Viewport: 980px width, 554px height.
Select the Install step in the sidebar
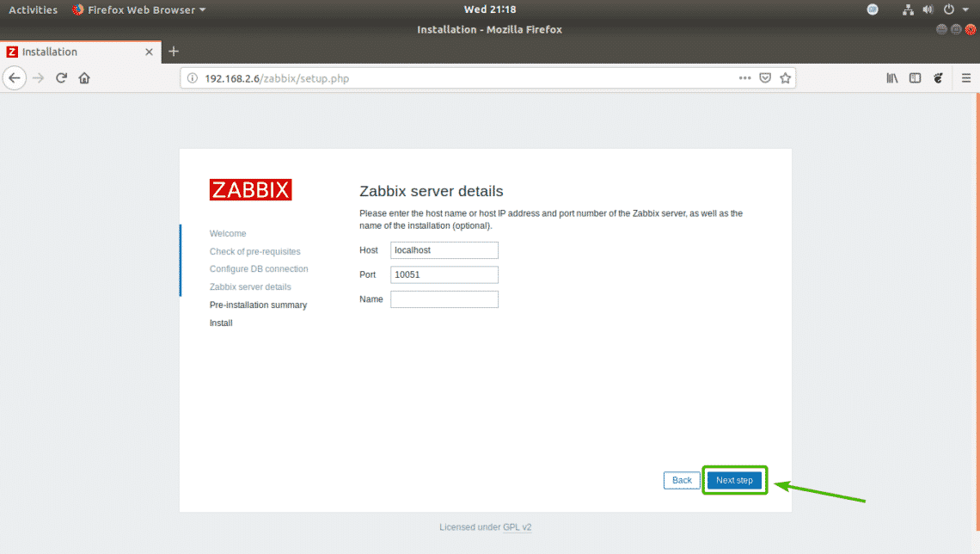[x=221, y=323]
